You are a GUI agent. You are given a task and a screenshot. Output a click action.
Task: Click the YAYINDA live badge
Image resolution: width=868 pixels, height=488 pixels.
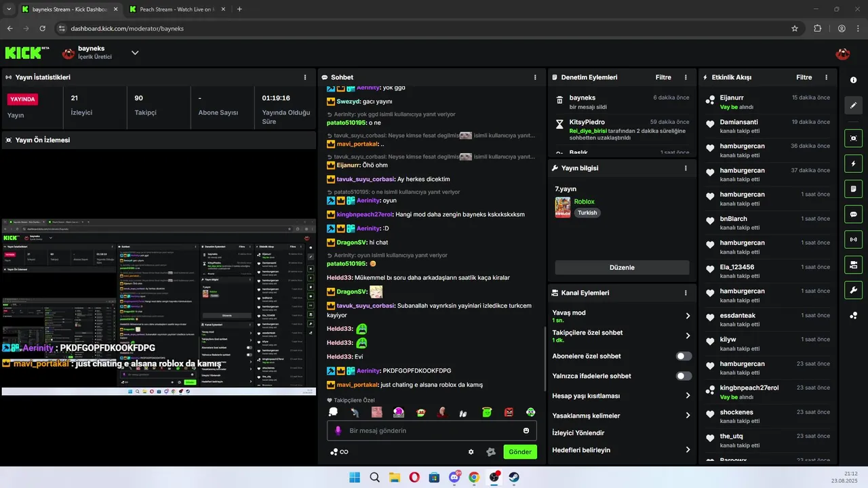(22, 99)
